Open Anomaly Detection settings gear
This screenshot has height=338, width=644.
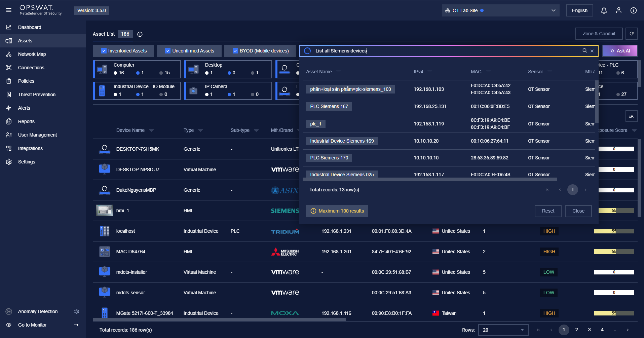click(77, 311)
